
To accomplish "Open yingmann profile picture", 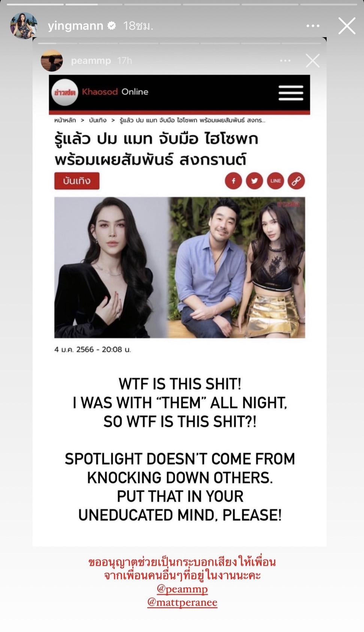I will click(24, 26).
